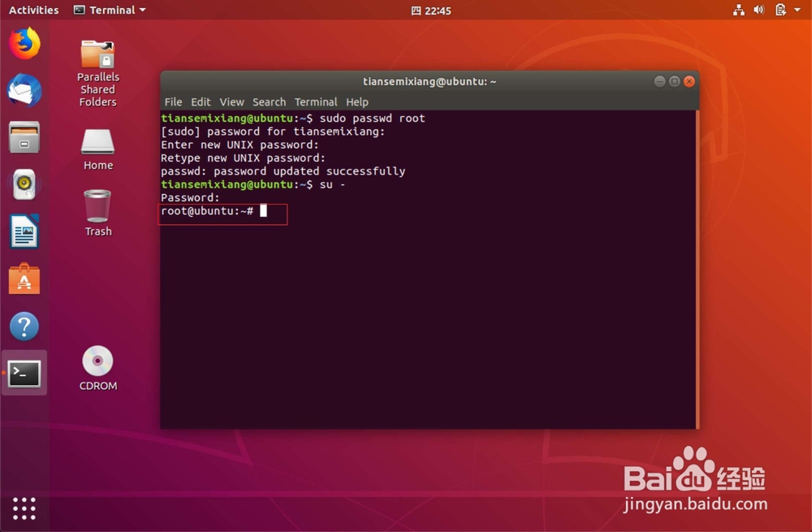
Task: Open the Edit menu in terminal
Action: point(201,102)
